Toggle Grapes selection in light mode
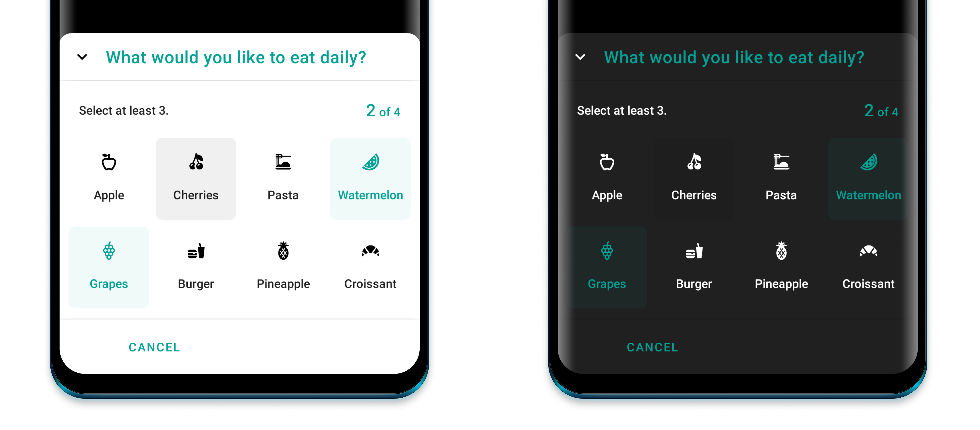Image resolution: width=980 pixels, height=430 pixels. tap(109, 266)
